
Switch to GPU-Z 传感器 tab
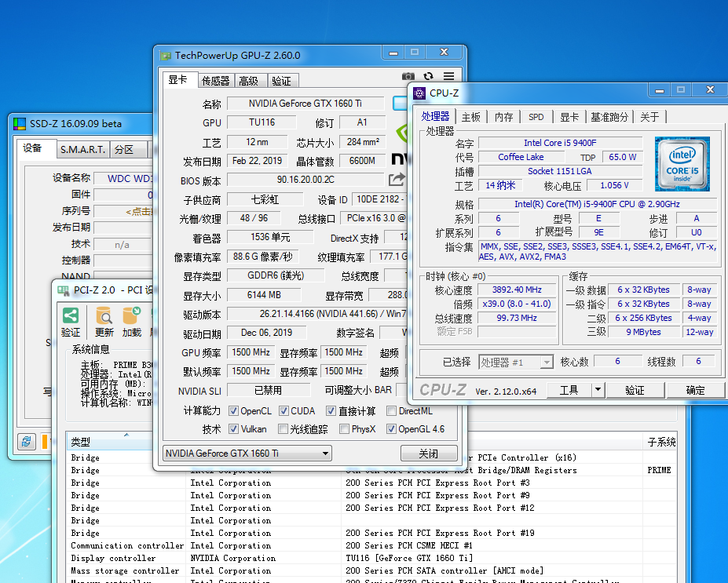click(x=216, y=81)
